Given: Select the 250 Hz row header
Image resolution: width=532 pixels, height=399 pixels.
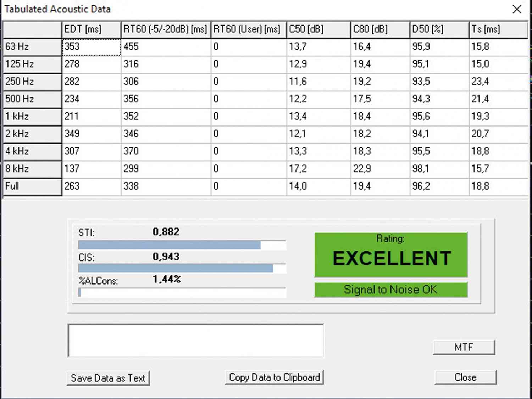Looking at the screenshot, I should pyautogui.click(x=32, y=82).
